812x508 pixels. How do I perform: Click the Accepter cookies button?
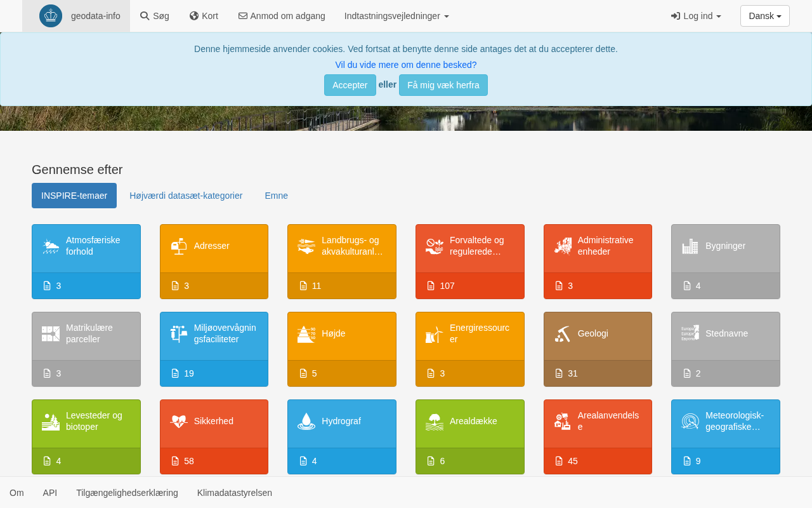tap(350, 85)
